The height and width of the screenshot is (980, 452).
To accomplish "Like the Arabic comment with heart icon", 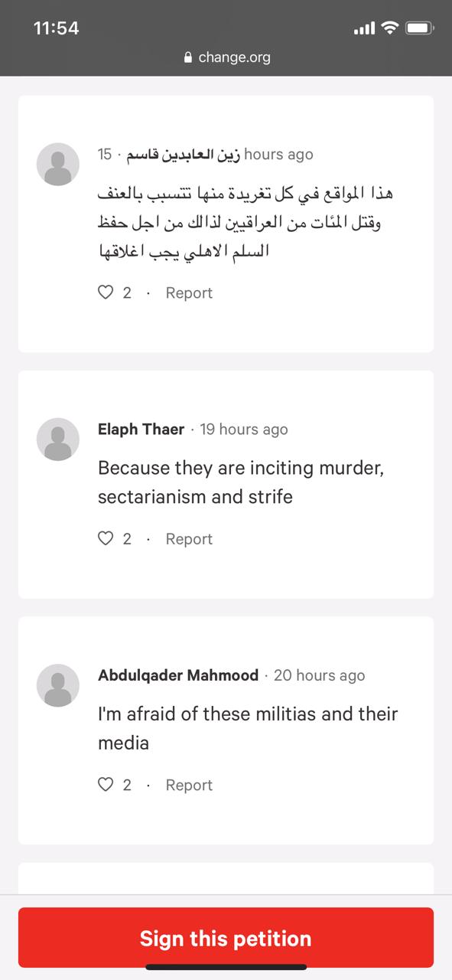I will tap(106, 292).
